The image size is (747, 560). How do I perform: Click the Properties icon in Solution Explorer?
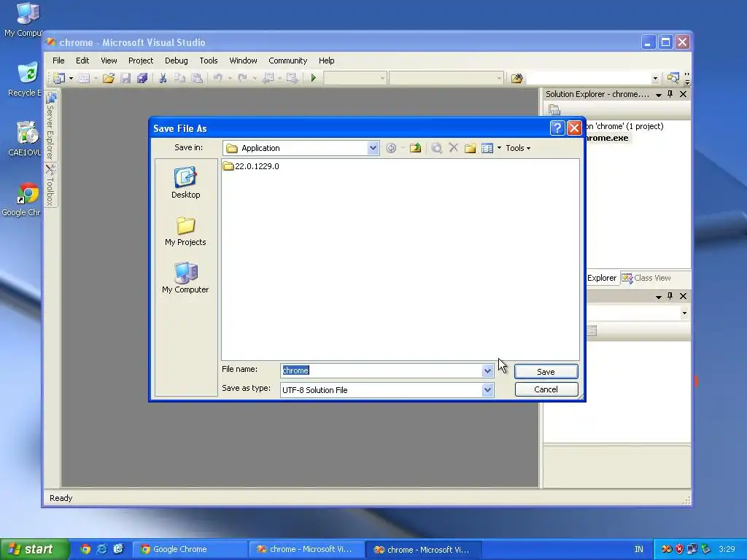pyautogui.click(x=554, y=110)
